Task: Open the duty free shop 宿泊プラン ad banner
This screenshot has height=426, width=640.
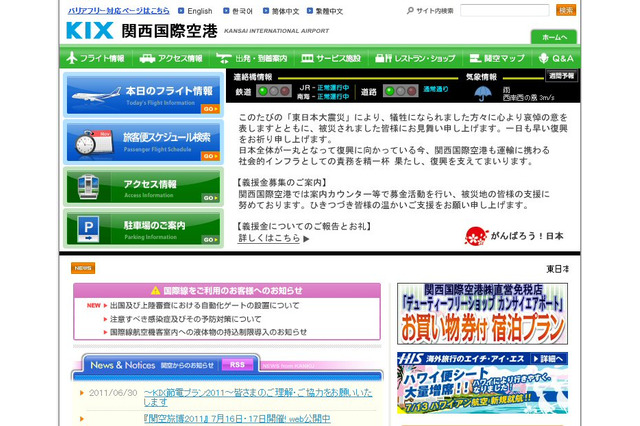Action: point(482,314)
